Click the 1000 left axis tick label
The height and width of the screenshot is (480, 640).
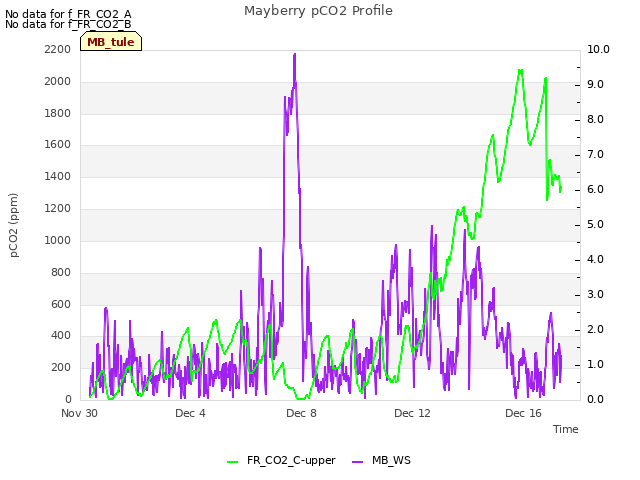58,240
